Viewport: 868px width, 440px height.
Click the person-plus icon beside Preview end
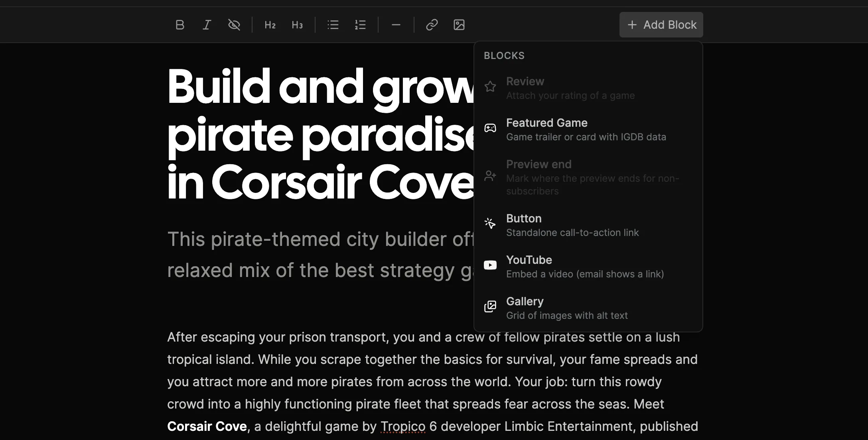click(x=490, y=176)
